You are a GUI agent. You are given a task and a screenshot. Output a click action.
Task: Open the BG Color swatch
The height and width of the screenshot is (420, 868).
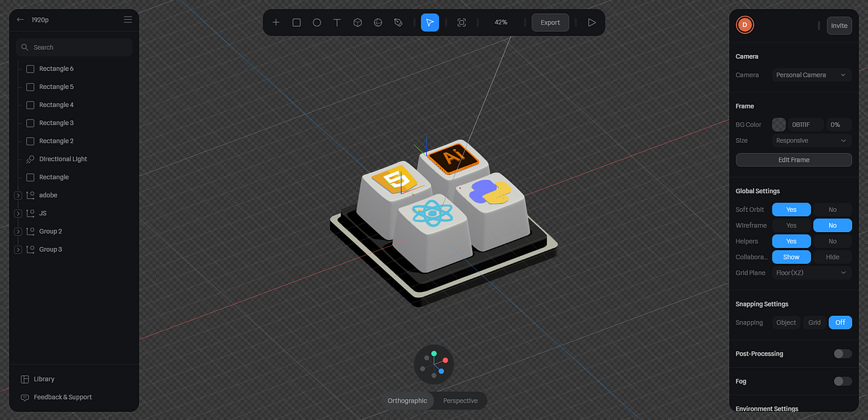pos(778,124)
